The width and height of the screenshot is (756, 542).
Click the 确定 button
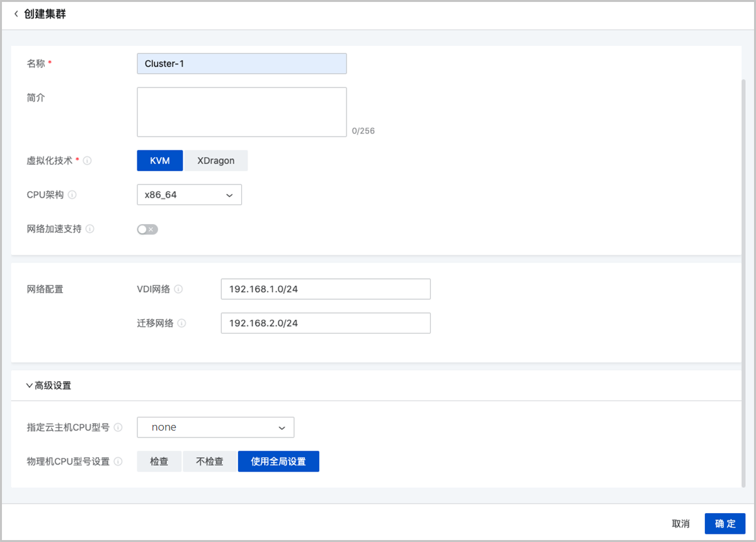coord(725,524)
